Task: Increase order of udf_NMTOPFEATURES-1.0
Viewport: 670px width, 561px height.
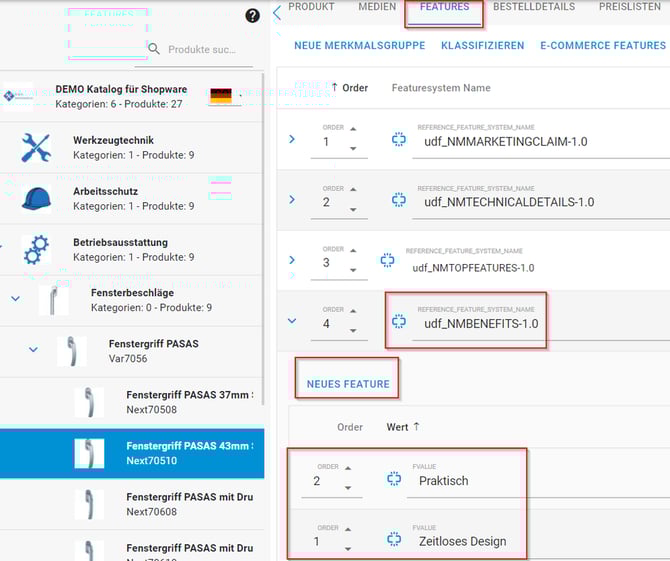Action: [353, 250]
